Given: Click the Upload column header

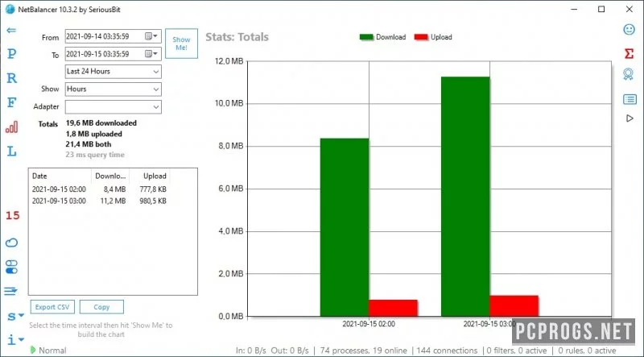Looking at the screenshot, I should click(150, 176).
